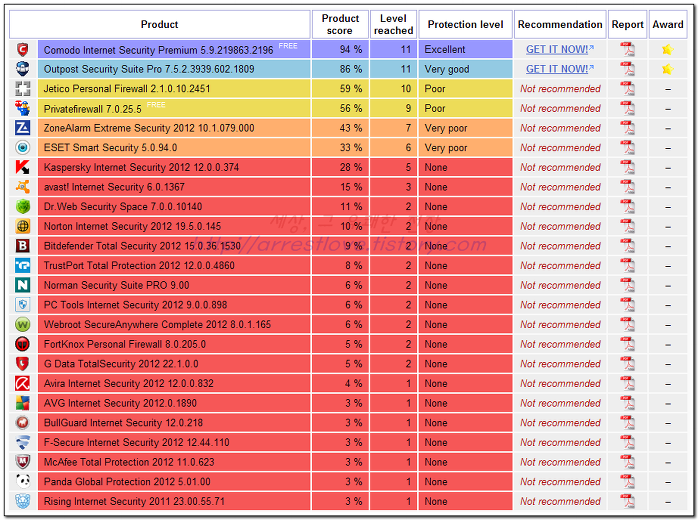Viewport: 698px width, 520px height.
Task: Click the Privatefirewall logo icon
Action: pos(23,108)
